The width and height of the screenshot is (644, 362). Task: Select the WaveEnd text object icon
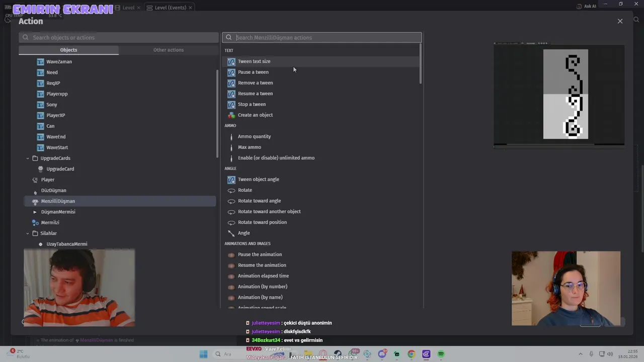click(x=41, y=137)
